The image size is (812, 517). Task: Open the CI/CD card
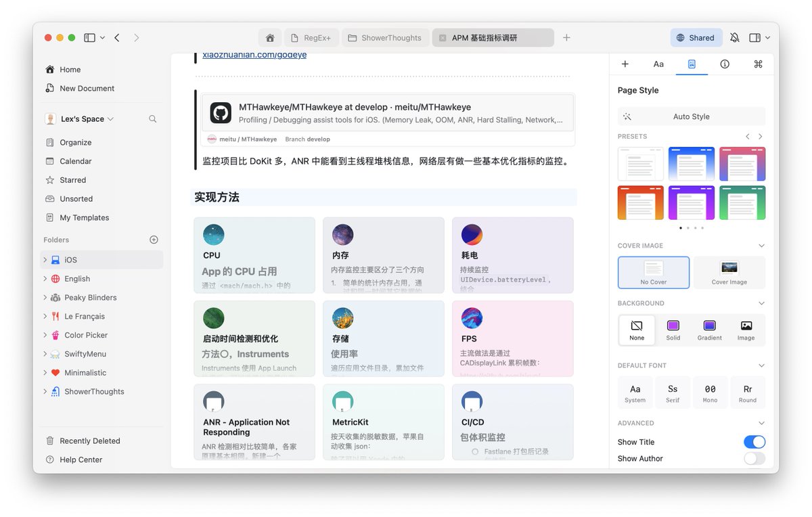tap(513, 422)
